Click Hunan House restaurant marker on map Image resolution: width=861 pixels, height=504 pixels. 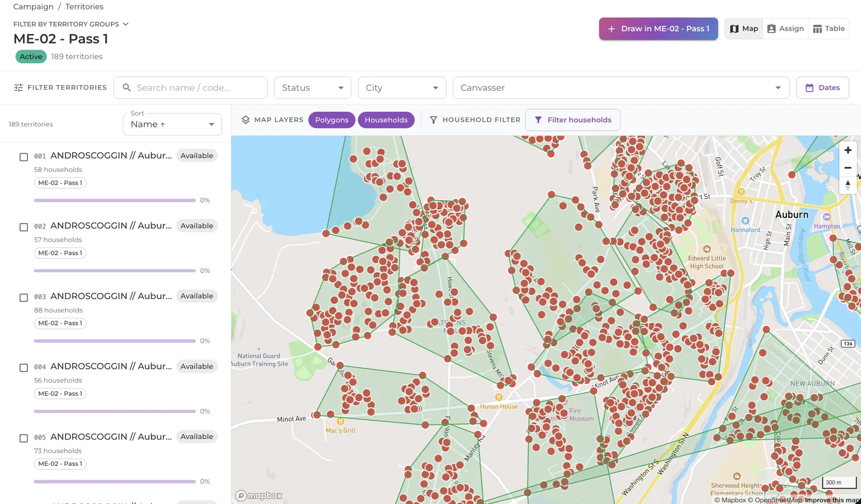pyautogui.click(x=499, y=397)
